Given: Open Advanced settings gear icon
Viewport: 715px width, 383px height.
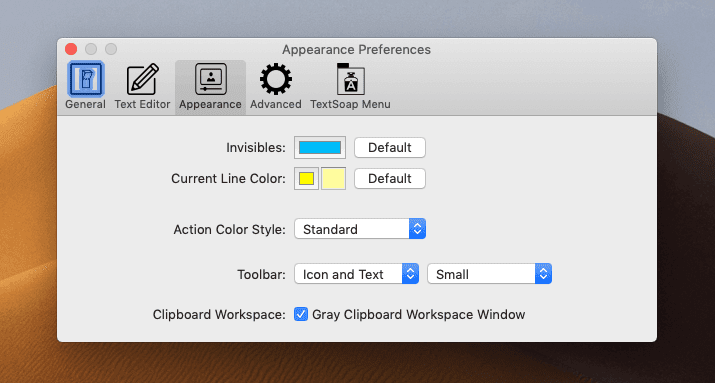Looking at the screenshot, I should pyautogui.click(x=276, y=79).
